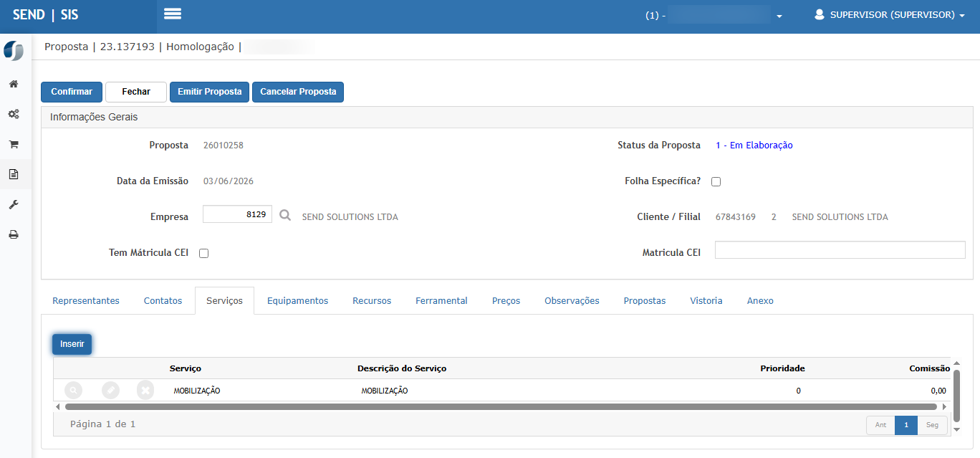The width and height of the screenshot is (980, 458).
Task: Go to next page with Seg button
Action: 932,425
